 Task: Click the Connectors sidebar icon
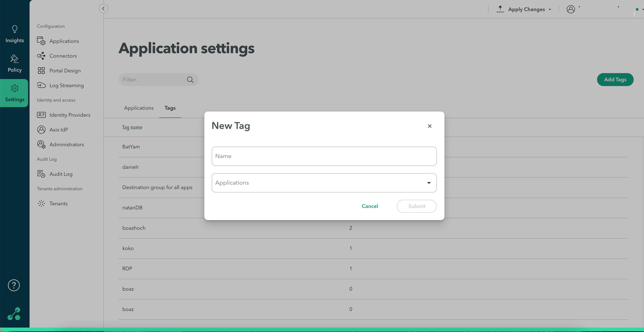point(41,56)
